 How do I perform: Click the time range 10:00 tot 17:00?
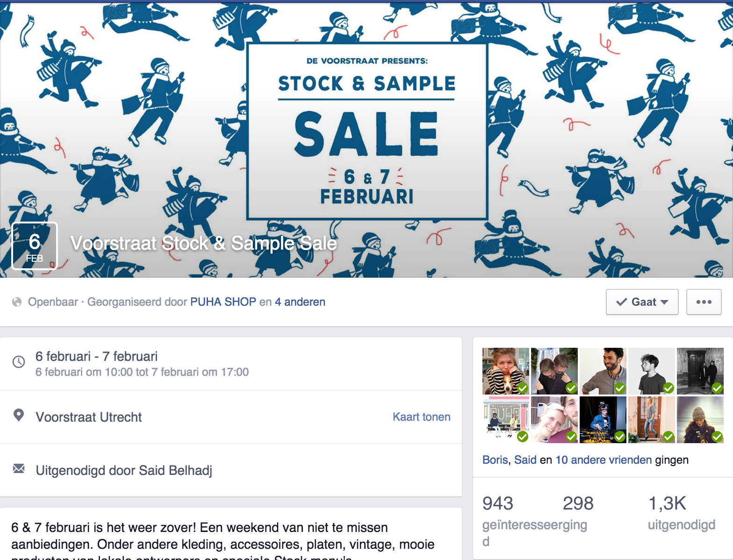click(x=142, y=372)
